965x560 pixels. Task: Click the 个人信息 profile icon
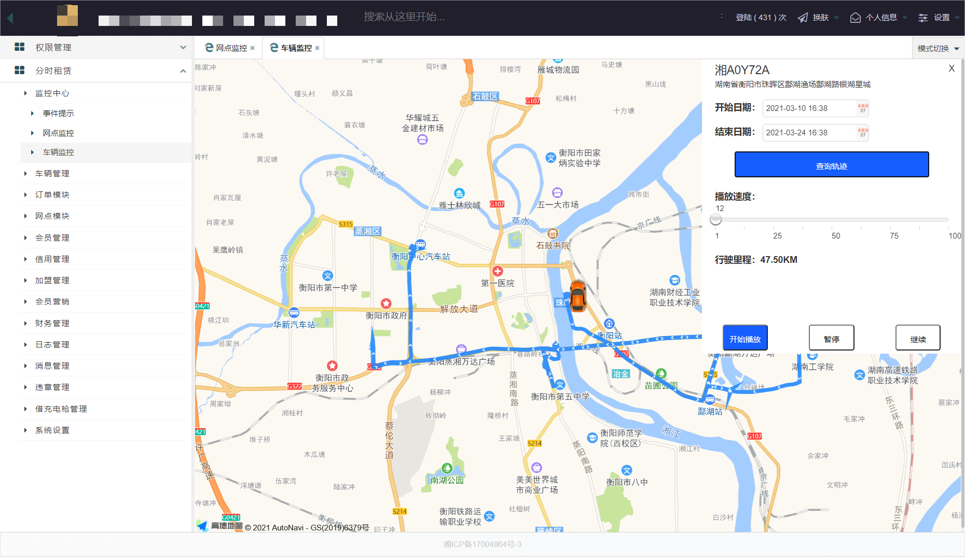855,18
